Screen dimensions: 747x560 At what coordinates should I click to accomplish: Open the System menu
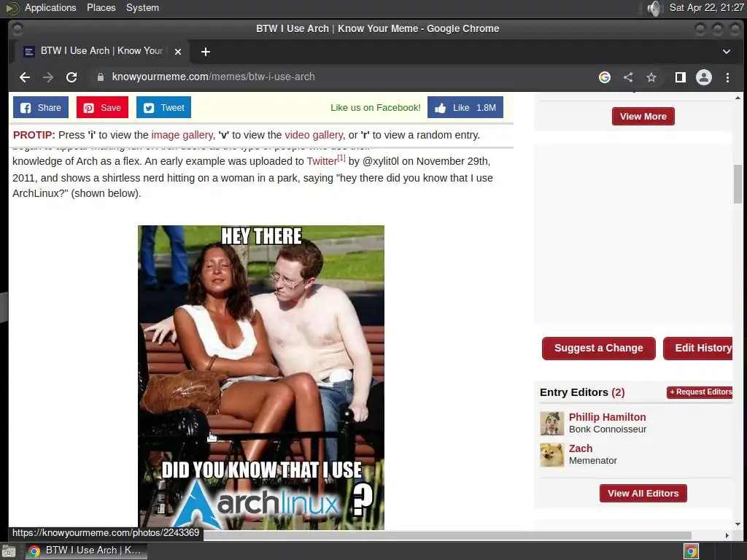pyautogui.click(x=142, y=7)
